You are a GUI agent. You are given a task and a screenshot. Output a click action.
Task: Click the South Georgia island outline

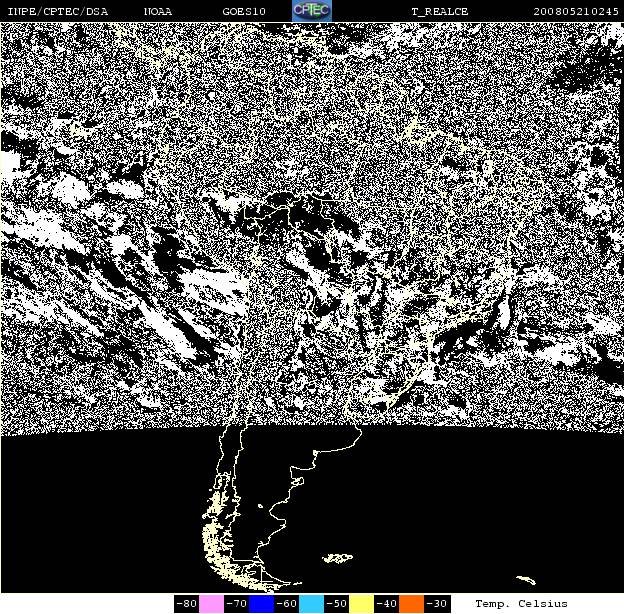526,580
